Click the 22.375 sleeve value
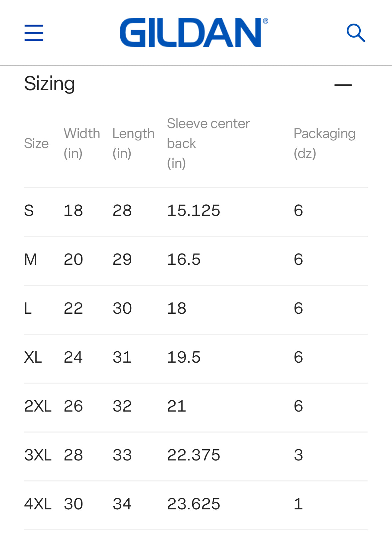 tap(194, 455)
